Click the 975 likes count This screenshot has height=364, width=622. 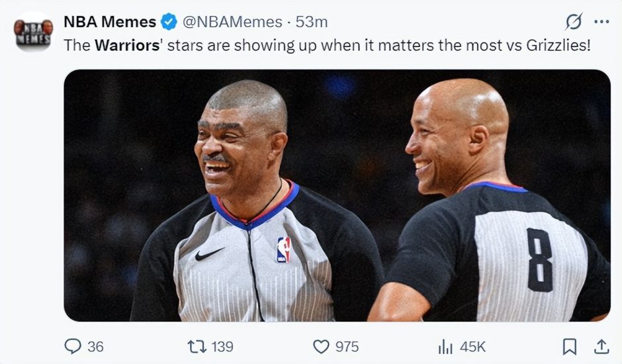tap(347, 346)
